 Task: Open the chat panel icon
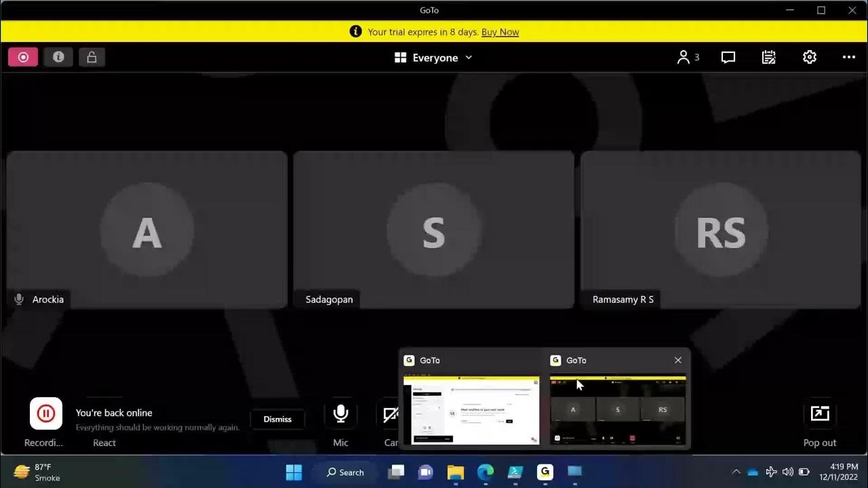tap(728, 58)
